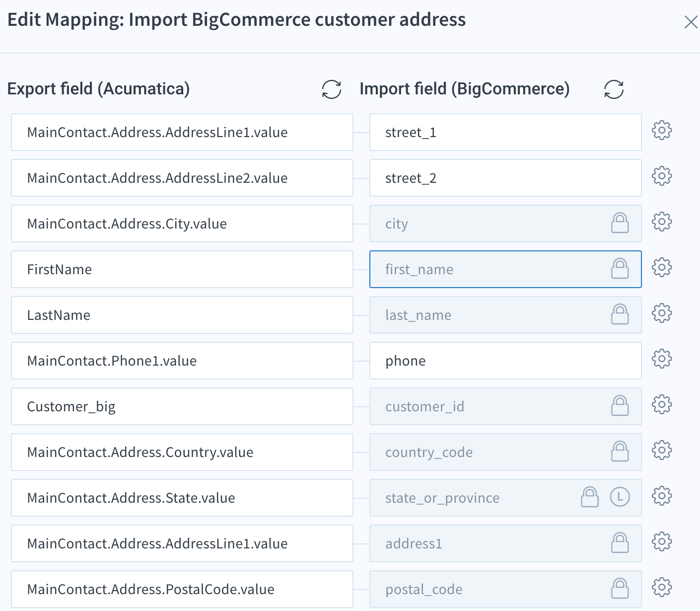Click the lookup L icon on state_or_province
700x611 pixels.
pyautogui.click(x=620, y=497)
